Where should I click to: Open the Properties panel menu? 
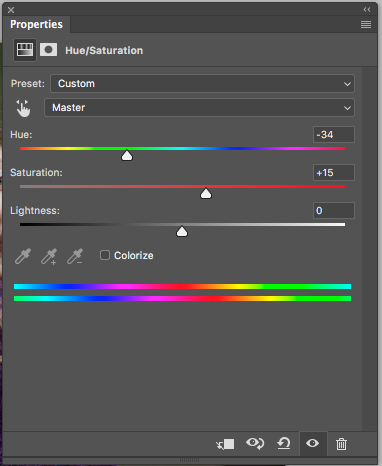[x=366, y=24]
